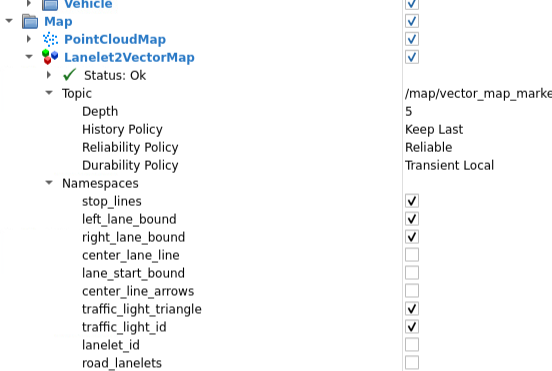Image resolution: width=552 pixels, height=371 pixels.
Task: Collapse the Topic property arrow
Action: point(49,93)
